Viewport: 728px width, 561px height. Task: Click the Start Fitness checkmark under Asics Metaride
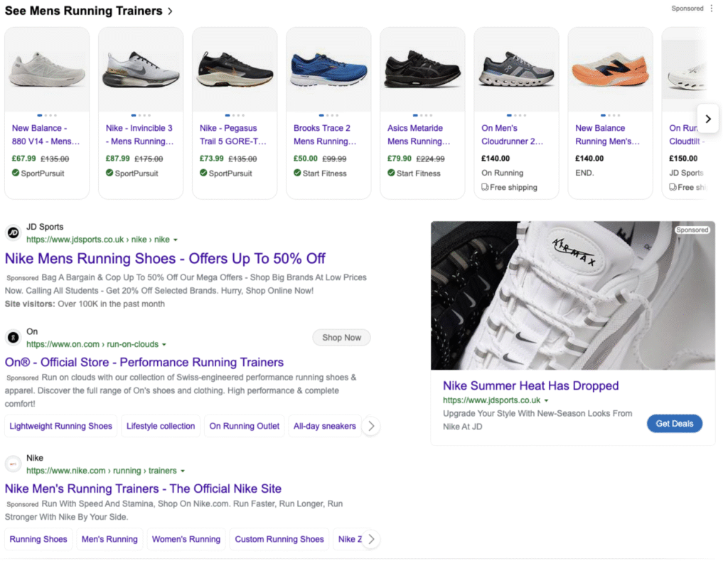pyautogui.click(x=391, y=173)
